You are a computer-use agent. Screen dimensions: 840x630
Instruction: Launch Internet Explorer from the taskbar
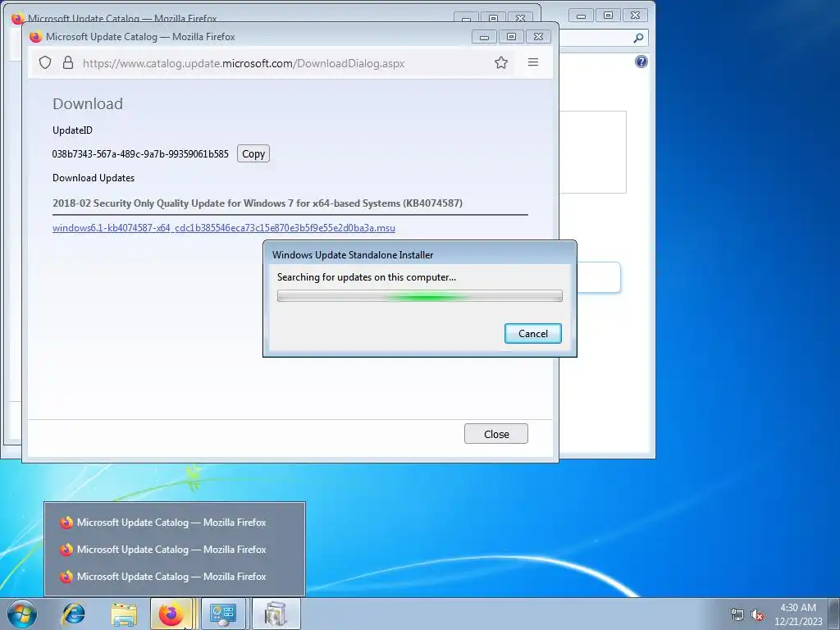pyautogui.click(x=74, y=614)
